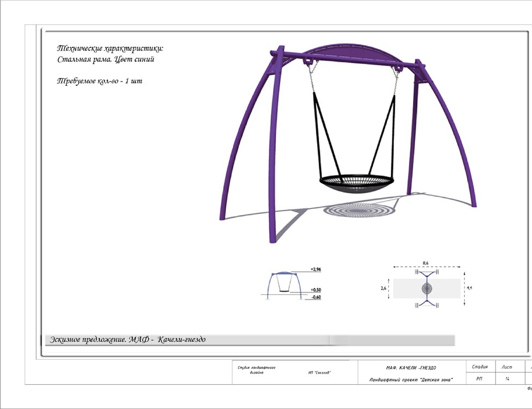532x409 pixels.
Task: Click the "Ландшафтный проект" title block cell
Action: click(x=411, y=379)
